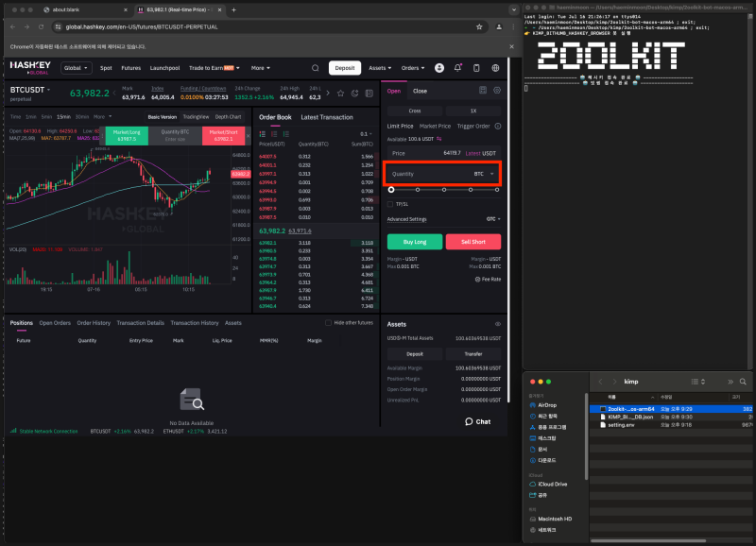Click Transfer in Assets panel
756x546 pixels.
(x=473, y=353)
